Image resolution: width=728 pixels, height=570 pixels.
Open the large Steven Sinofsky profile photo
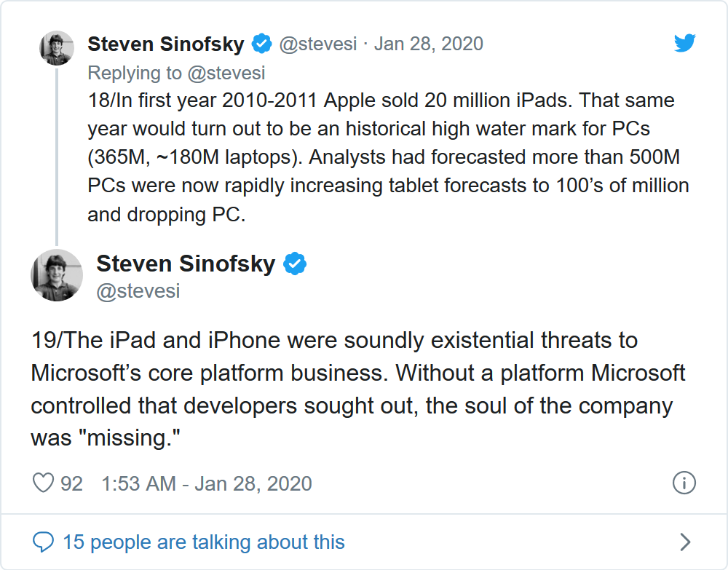[x=56, y=275]
